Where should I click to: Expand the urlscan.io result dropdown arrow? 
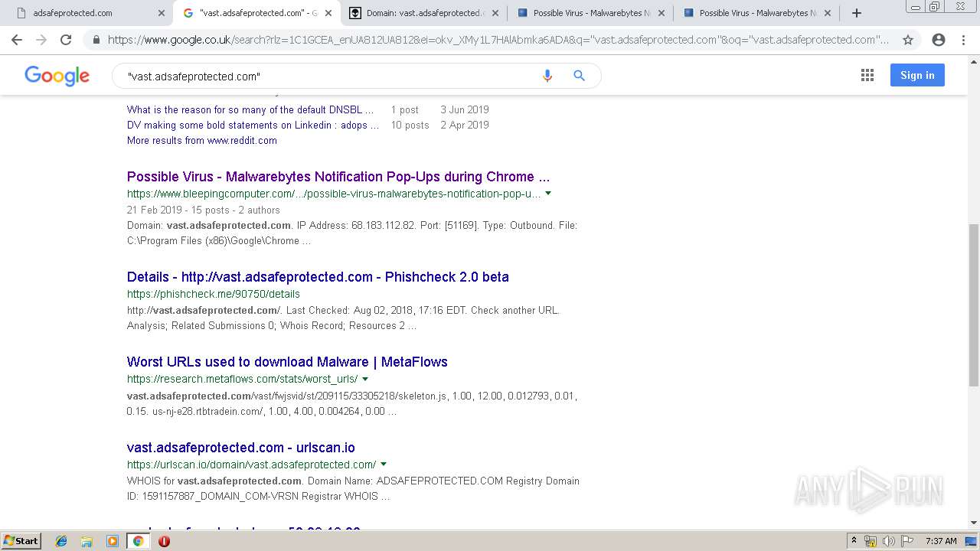pos(384,465)
